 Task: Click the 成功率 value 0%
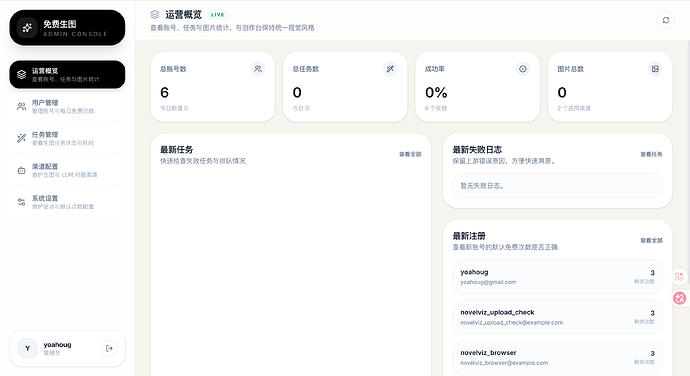click(436, 92)
